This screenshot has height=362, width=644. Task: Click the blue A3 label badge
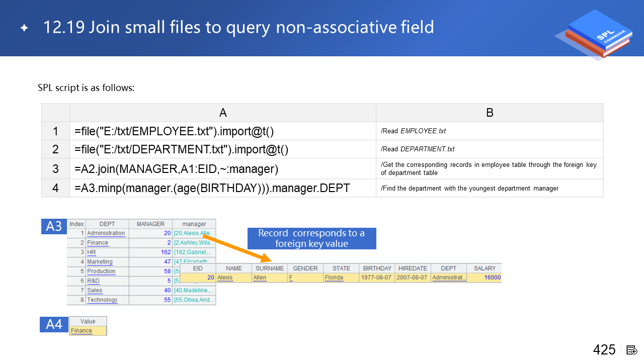(x=54, y=227)
